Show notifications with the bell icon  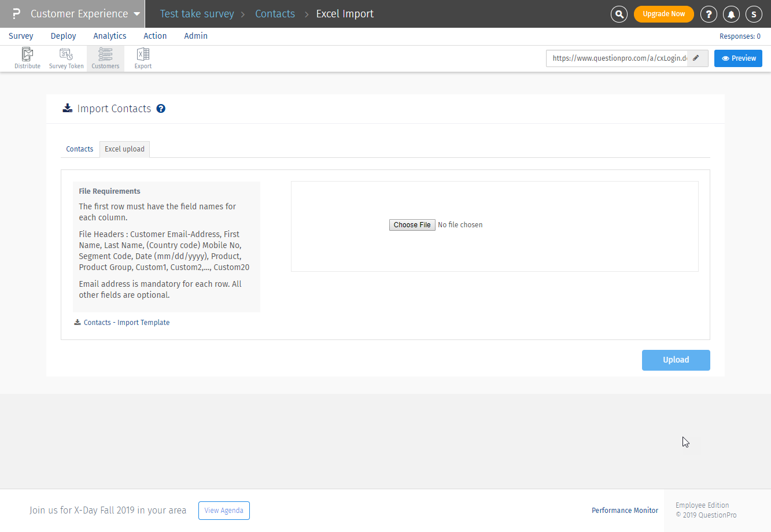pos(731,14)
